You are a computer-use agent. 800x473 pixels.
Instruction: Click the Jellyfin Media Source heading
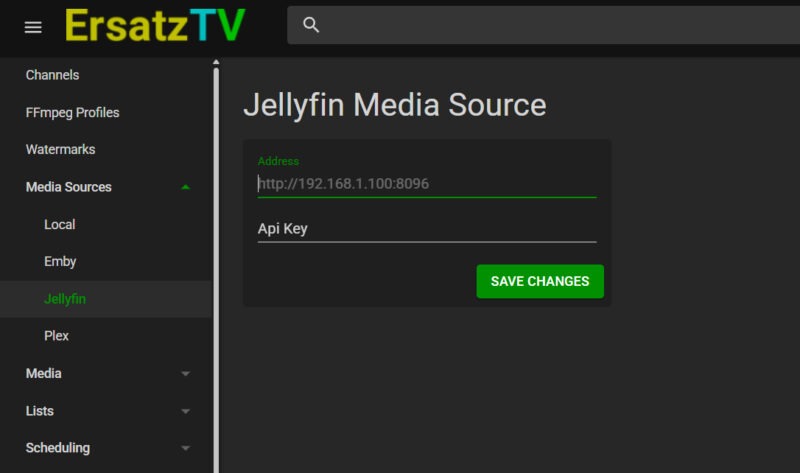tap(394, 105)
